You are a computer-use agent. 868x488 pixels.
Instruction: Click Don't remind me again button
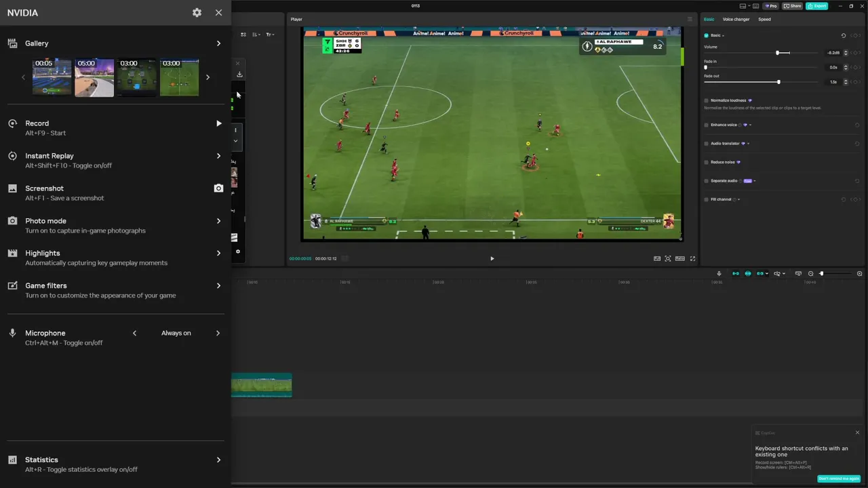tap(839, 479)
